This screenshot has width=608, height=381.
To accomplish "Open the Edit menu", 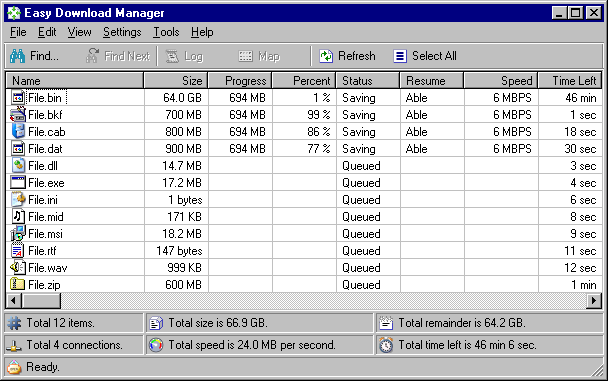I will (47, 32).
